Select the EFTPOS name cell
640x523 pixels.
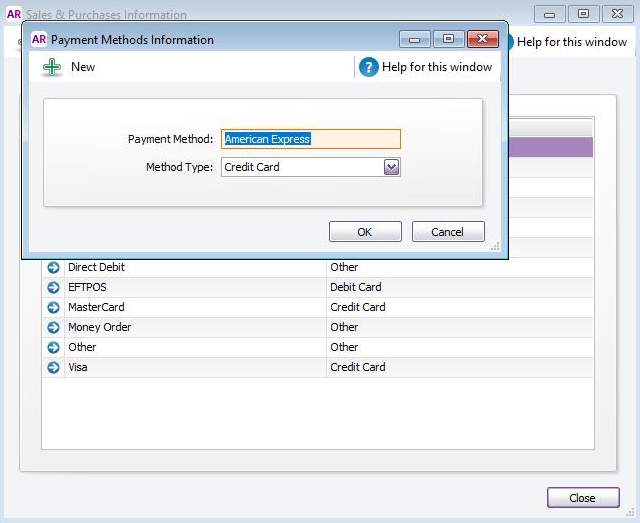[196, 287]
